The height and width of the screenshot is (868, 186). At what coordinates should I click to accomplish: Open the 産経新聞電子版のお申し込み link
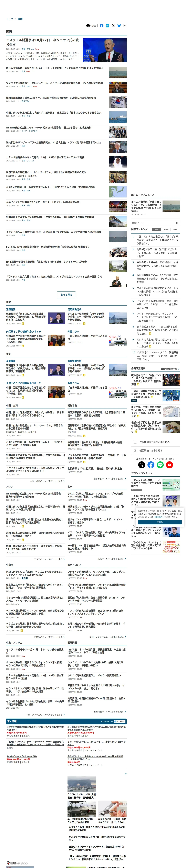pos(154,442)
